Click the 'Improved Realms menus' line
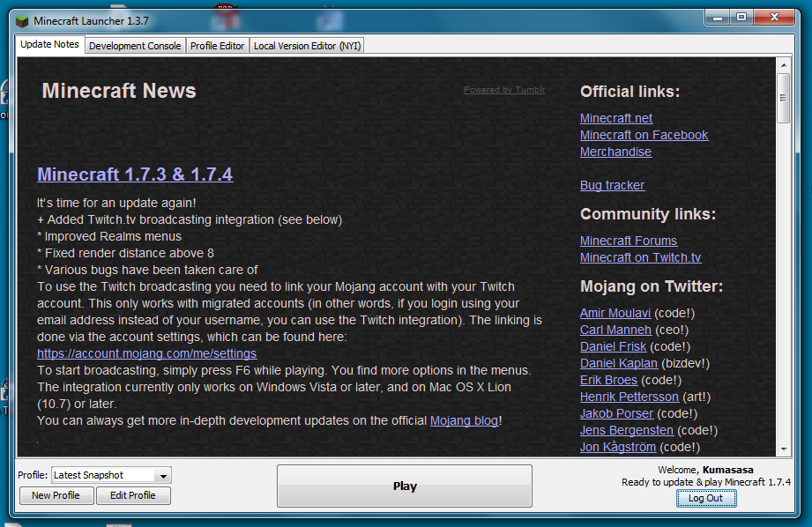The width and height of the screenshot is (812, 527). click(x=109, y=236)
